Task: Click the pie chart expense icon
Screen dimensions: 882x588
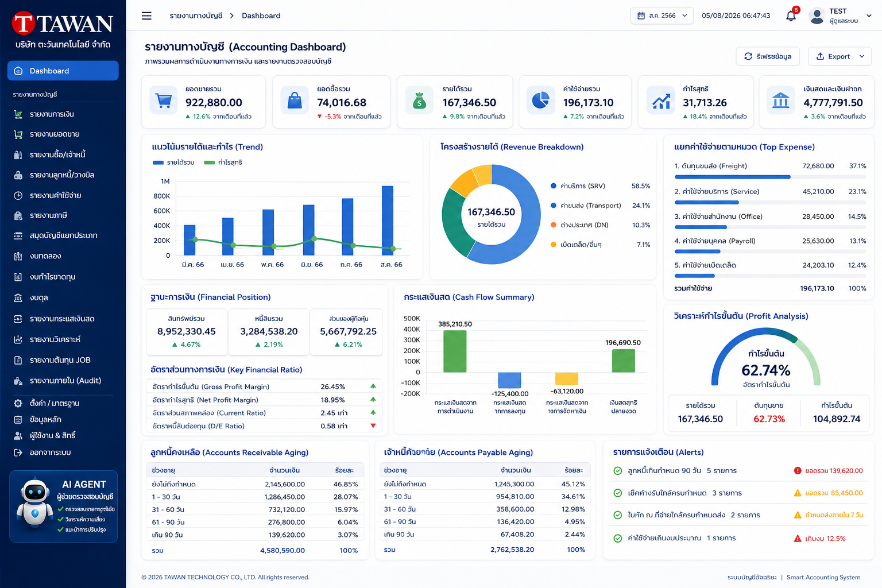Action: click(540, 101)
